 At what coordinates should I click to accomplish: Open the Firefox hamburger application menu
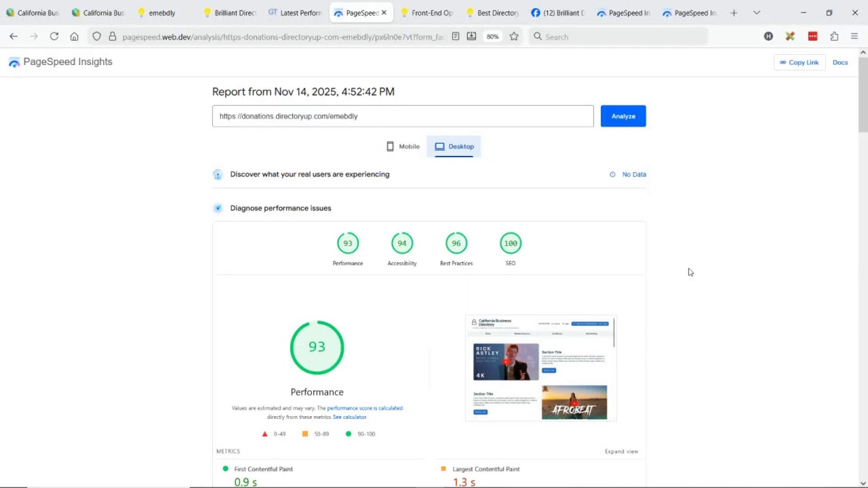click(x=854, y=37)
